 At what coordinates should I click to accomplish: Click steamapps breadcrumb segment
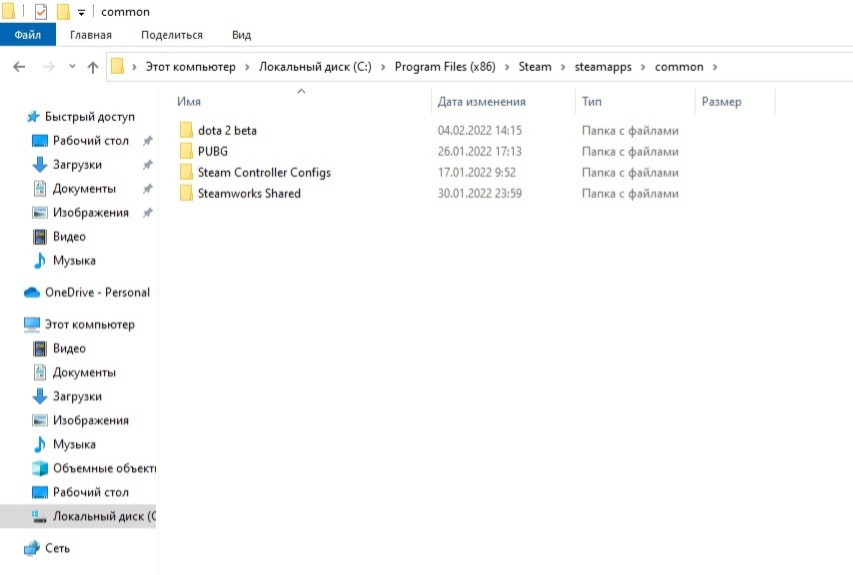(x=603, y=67)
